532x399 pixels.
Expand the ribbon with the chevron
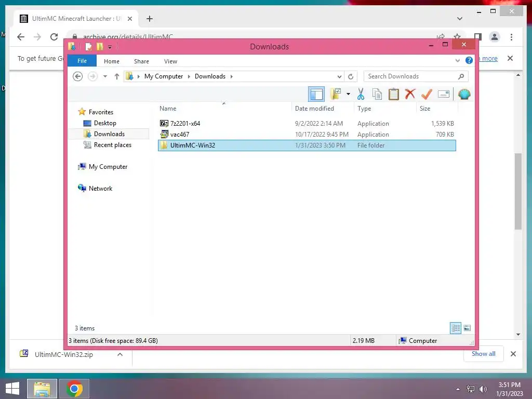[457, 60]
